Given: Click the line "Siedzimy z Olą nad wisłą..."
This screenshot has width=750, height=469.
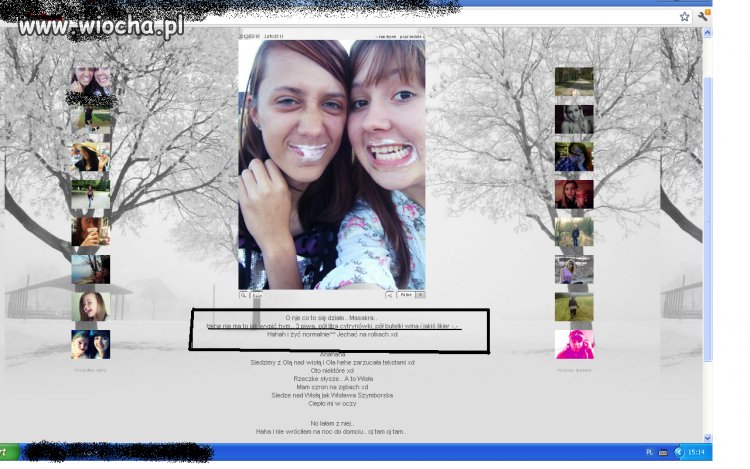Looking at the screenshot, I should click(332, 362).
